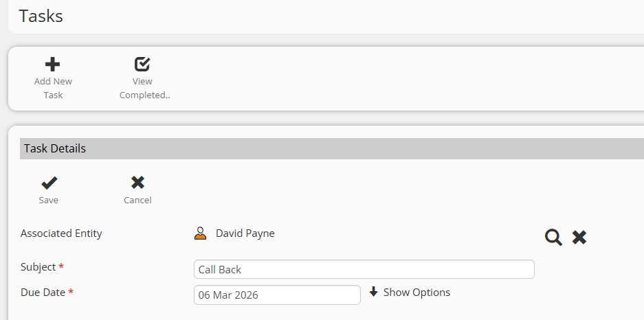Click the Tasks page heading

pos(41,16)
